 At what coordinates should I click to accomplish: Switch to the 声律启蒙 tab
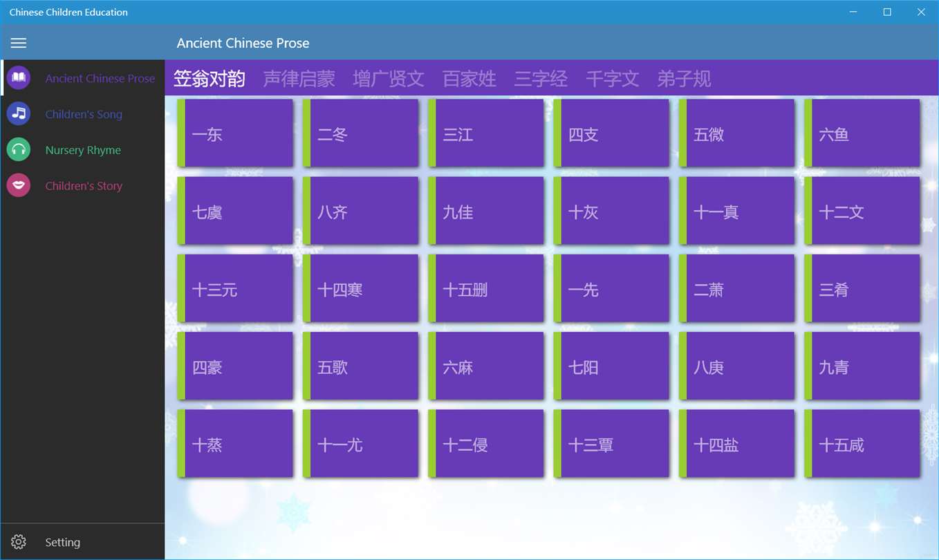(x=299, y=79)
